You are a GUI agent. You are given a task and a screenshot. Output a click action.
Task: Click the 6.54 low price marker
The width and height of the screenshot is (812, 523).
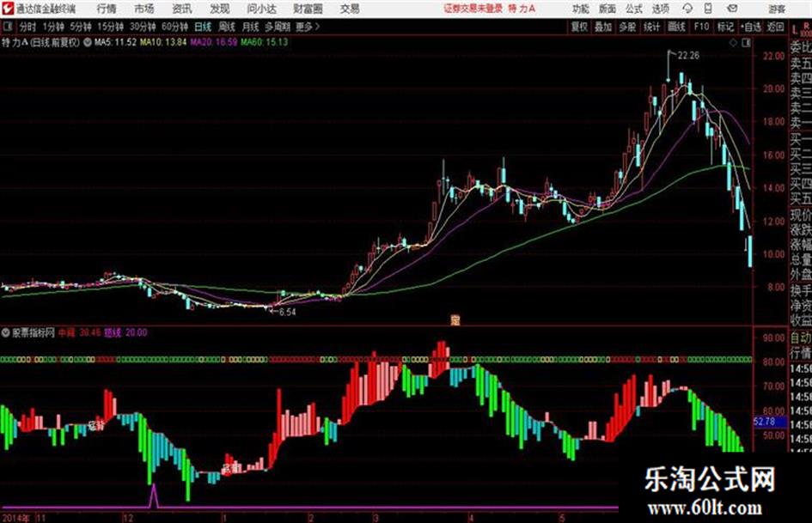(x=287, y=313)
